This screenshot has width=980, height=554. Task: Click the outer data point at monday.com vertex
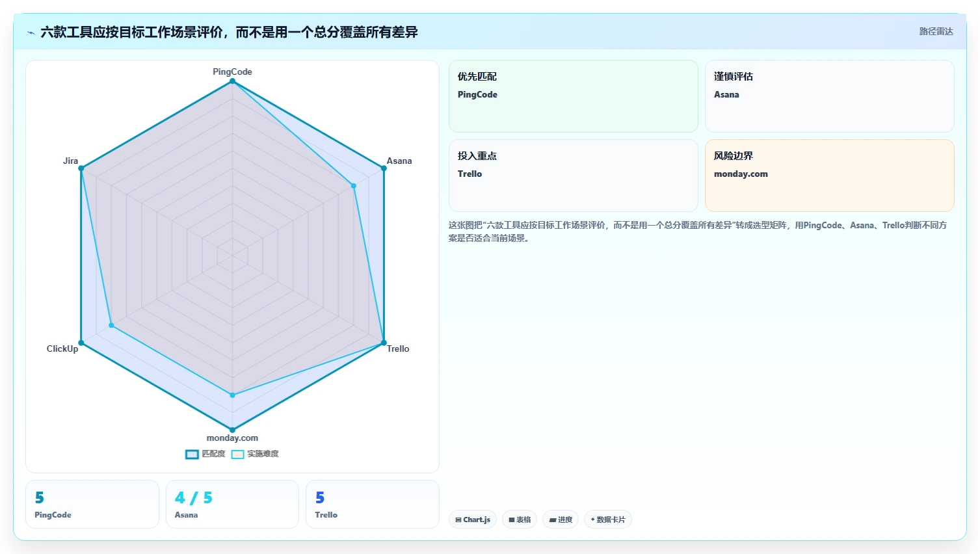point(232,430)
